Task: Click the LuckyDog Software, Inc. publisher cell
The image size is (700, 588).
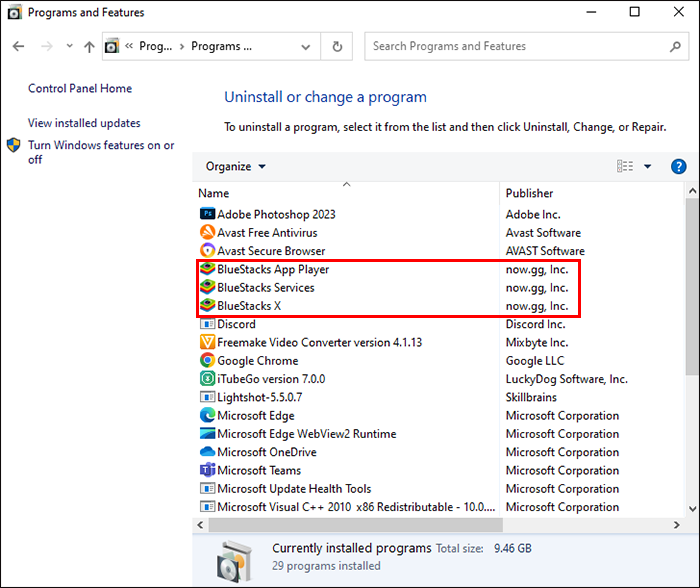Action: 567,379
